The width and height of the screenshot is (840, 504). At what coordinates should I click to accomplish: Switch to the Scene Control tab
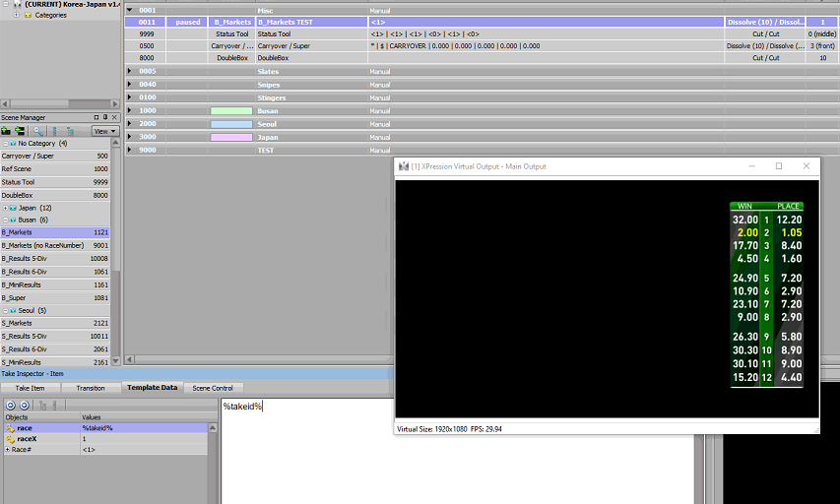[213, 388]
